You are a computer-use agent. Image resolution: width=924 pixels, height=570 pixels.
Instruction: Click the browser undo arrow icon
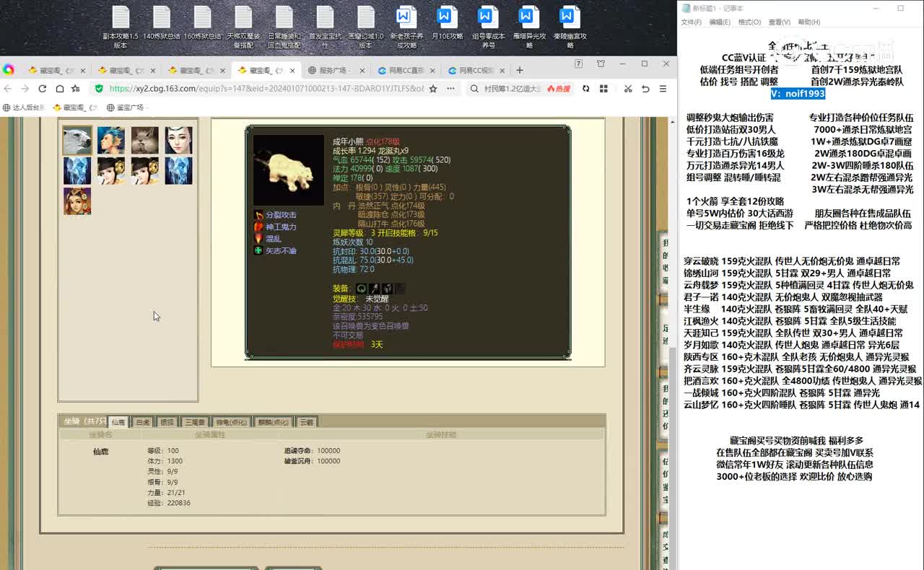[645, 89]
